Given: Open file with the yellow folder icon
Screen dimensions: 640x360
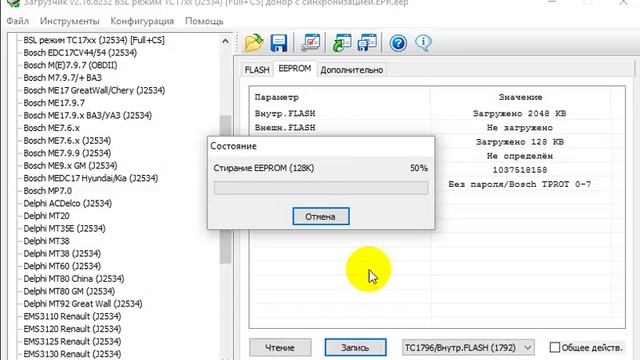Looking at the screenshot, I should pos(254,43).
